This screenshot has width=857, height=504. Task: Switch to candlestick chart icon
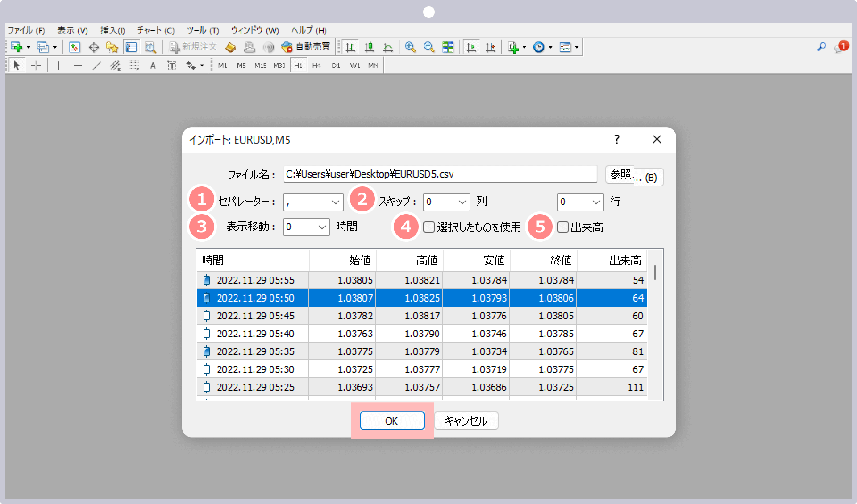tap(369, 47)
